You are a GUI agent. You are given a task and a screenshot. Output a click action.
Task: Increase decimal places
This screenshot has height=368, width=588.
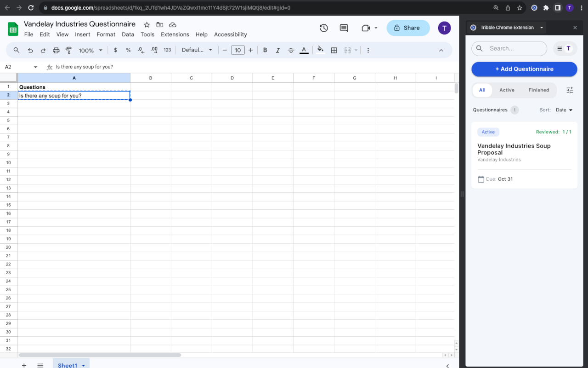point(154,50)
